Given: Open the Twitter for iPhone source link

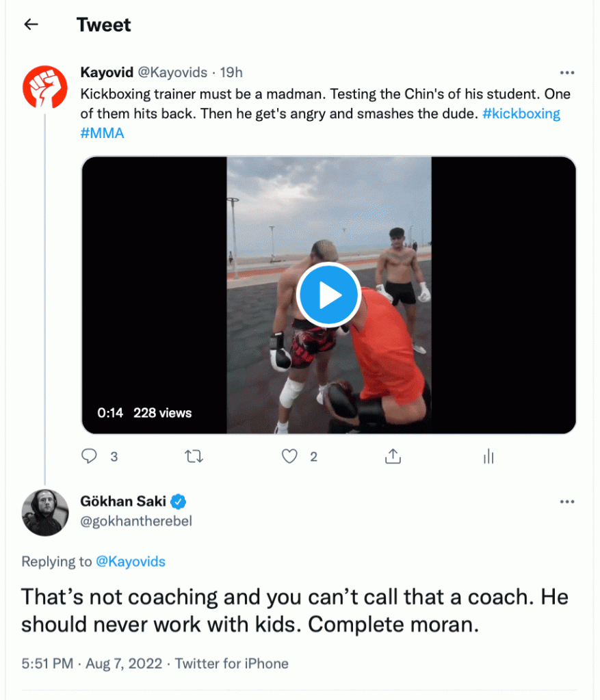Looking at the screenshot, I should click(x=232, y=663).
